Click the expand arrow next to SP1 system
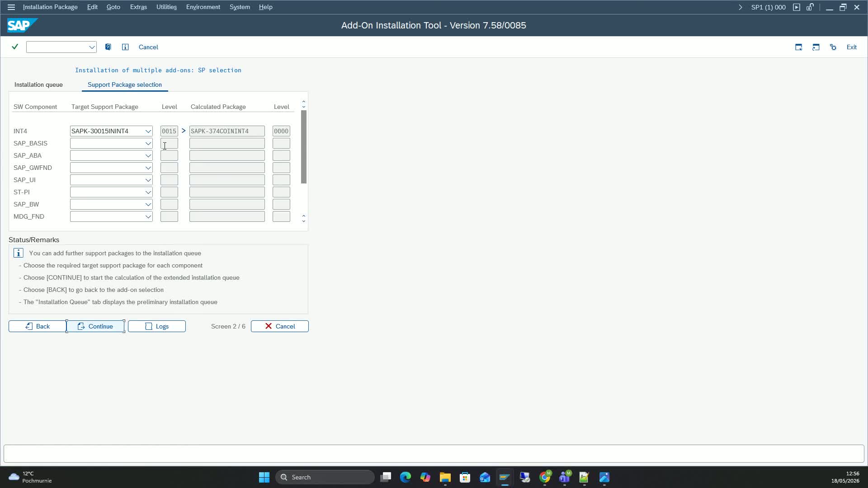The image size is (868, 488). [x=741, y=7]
